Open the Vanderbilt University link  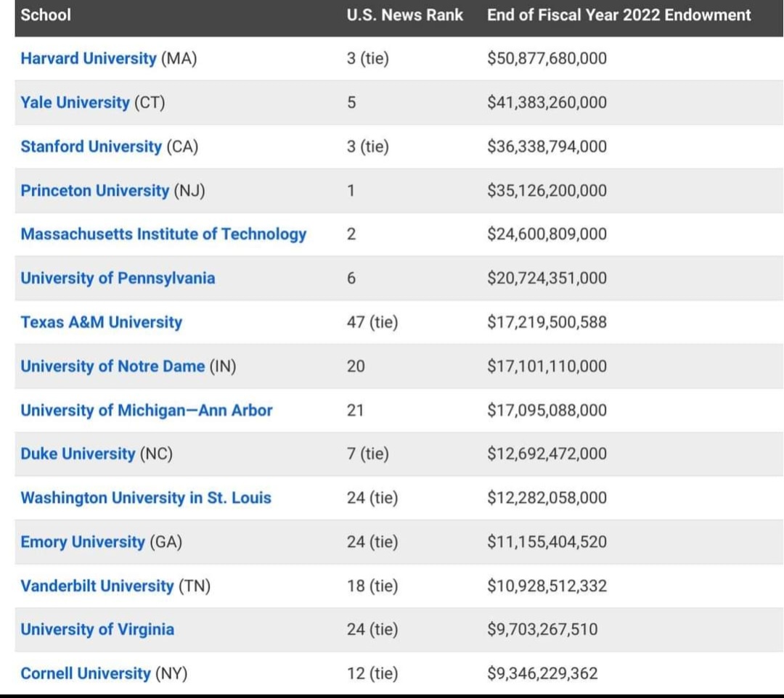97,586
